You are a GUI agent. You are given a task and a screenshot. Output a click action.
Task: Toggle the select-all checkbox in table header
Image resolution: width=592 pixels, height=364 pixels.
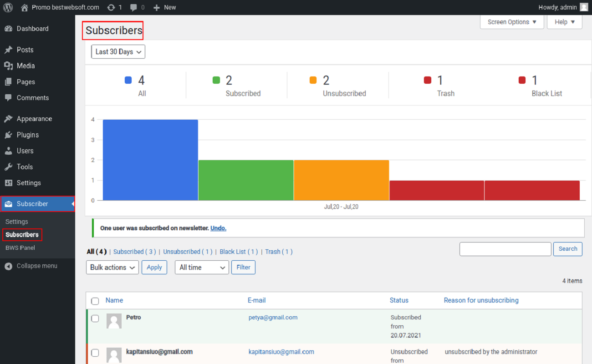click(x=95, y=301)
